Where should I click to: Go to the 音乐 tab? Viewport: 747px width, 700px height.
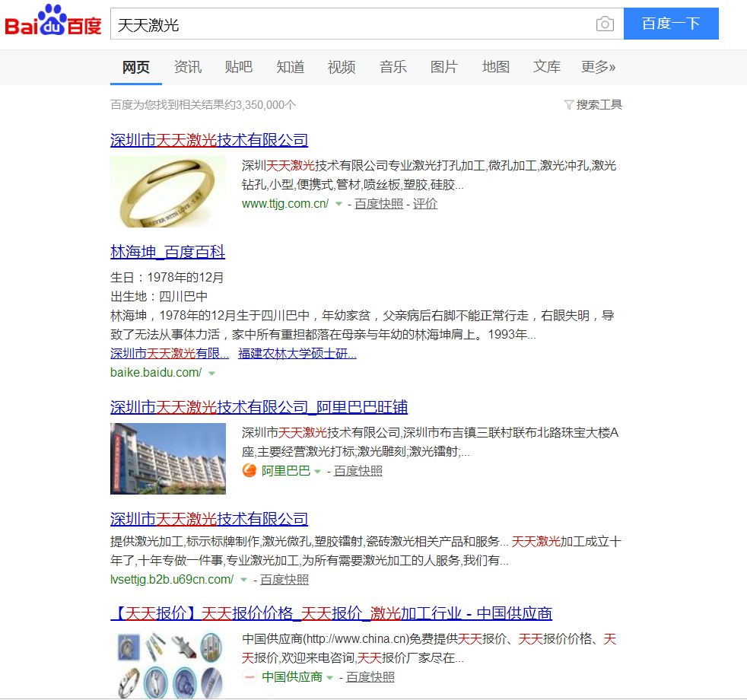[x=393, y=67]
